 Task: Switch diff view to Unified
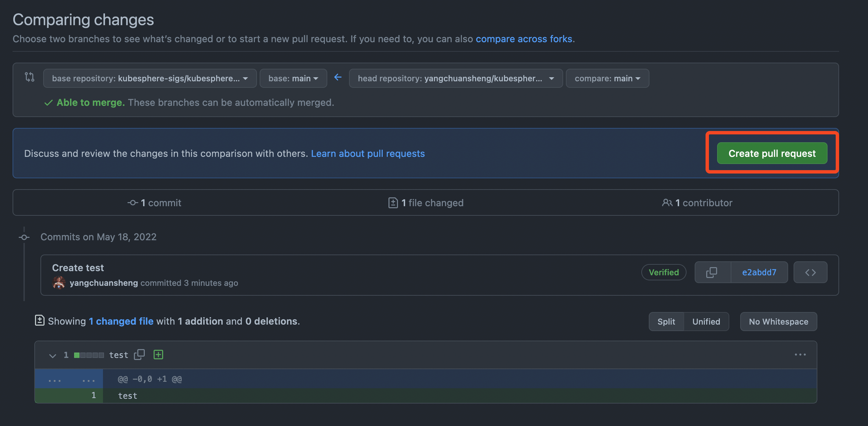pos(706,322)
